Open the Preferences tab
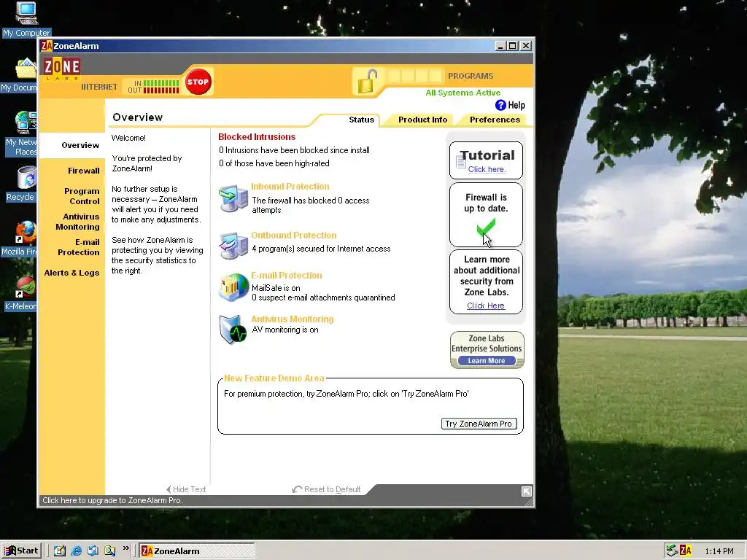This screenshot has height=560, width=747. tap(495, 120)
